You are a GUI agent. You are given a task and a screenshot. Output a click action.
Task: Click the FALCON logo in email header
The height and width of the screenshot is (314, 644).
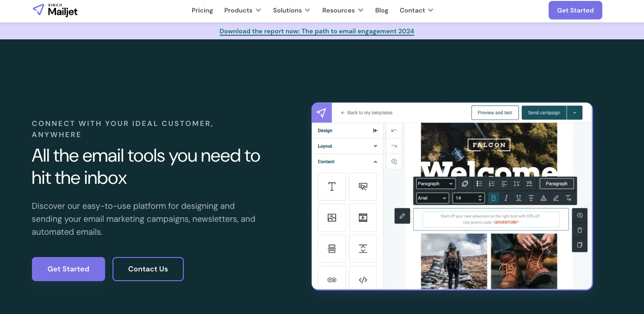click(x=489, y=145)
